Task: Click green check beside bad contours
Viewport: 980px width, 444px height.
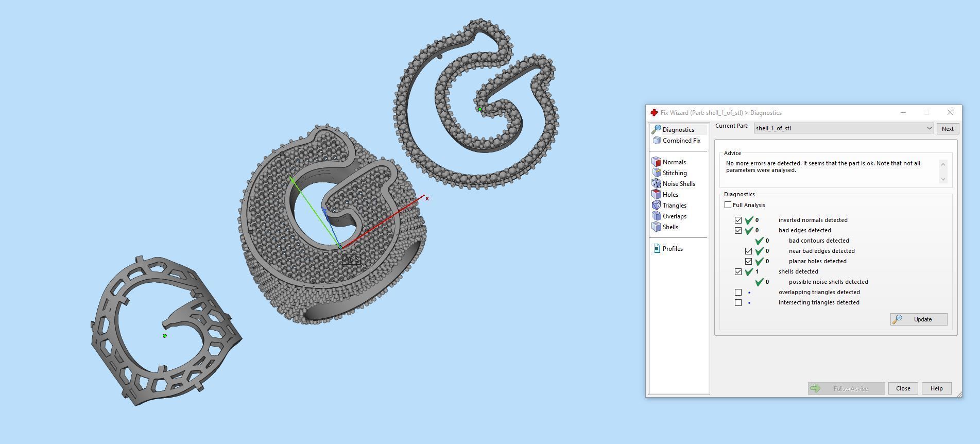Action: click(760, 241)
